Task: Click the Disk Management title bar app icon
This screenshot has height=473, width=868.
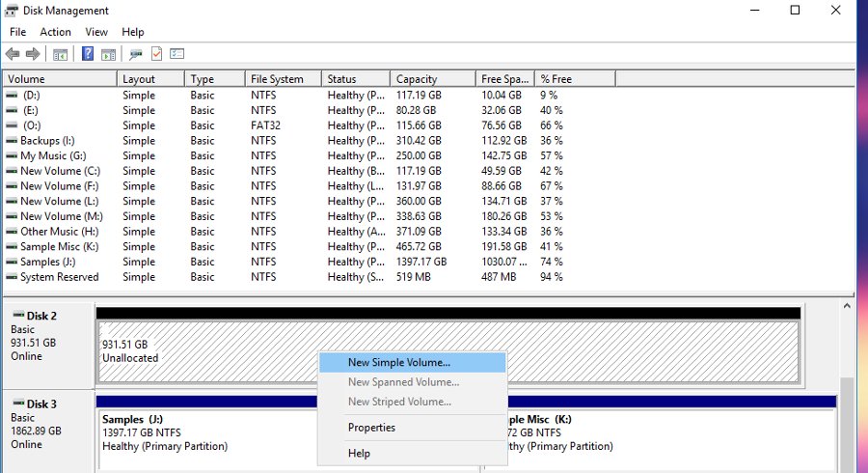Action: 11,11
